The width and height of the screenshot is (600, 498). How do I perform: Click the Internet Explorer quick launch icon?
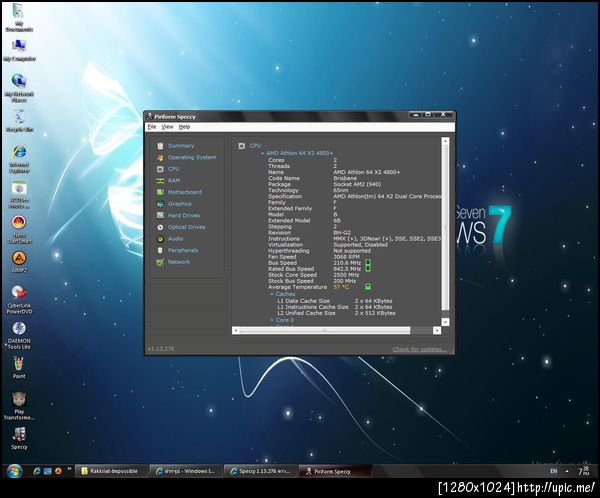click(x=37, y=471)
